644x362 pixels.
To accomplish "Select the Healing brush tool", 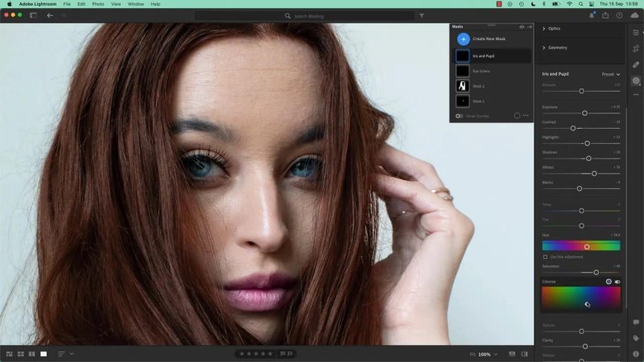I will [636, 64].
